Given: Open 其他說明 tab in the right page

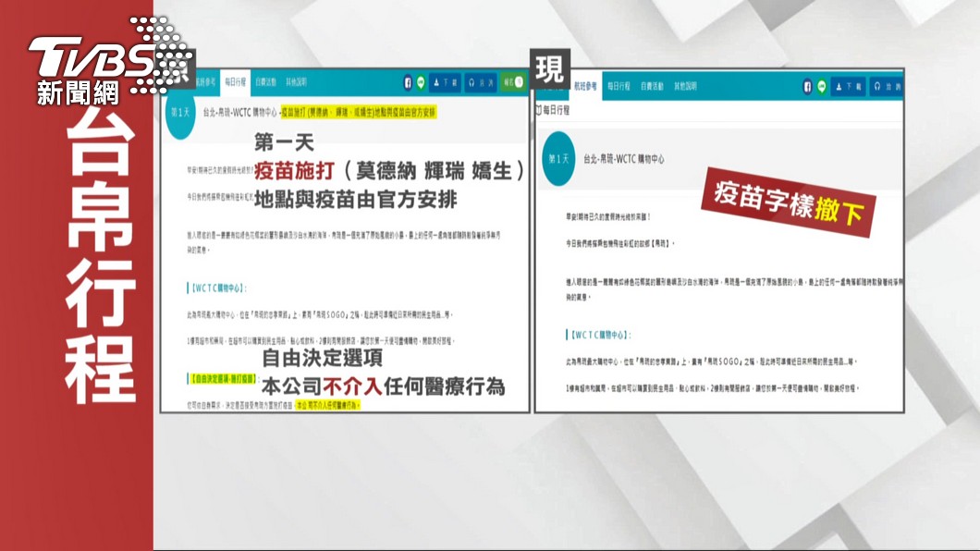Looking at the screenshot, I should (686, 86).
